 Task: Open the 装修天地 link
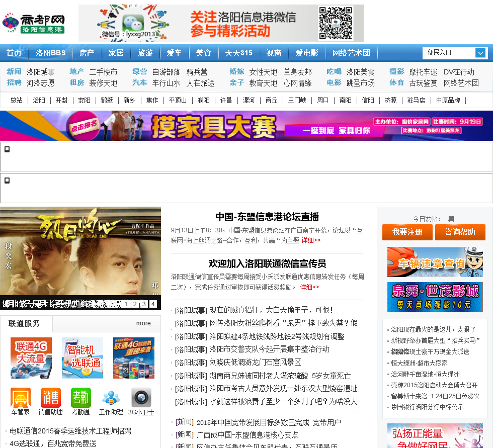coord(104,83)
